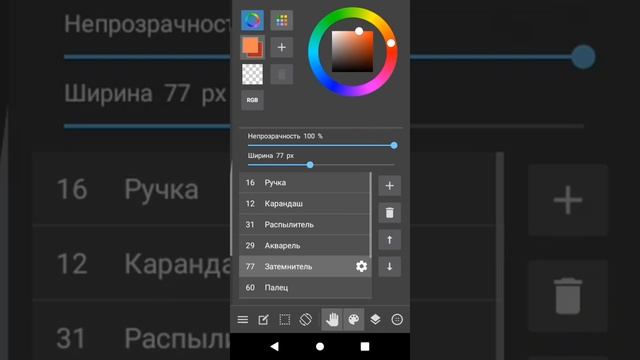640x360 pixels.
Task: Select the Затемнитель brush row
Action: click(304, 267)
